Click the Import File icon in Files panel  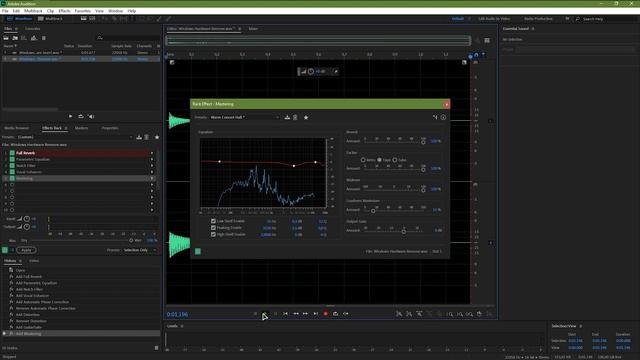(x=15, y=38)
